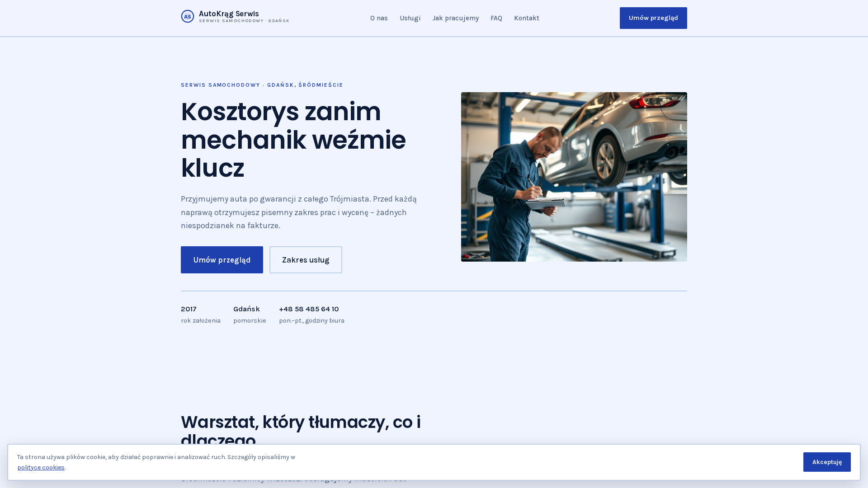Open Zakres usług button
Viewport: 868px width, 488px height.
pyautogui.click(x=306, y=260)
